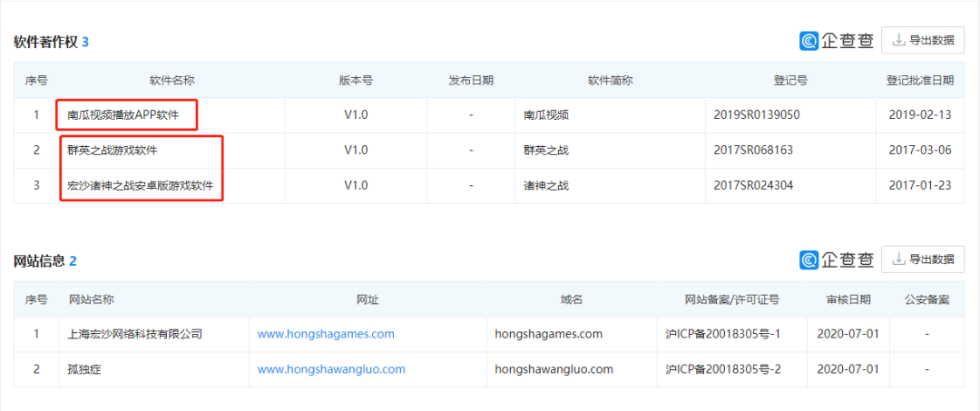Image resolution: width=980 pixels, height=411 pixels.
Task: Click the short name 群英之战
Action: click(546, 150)
